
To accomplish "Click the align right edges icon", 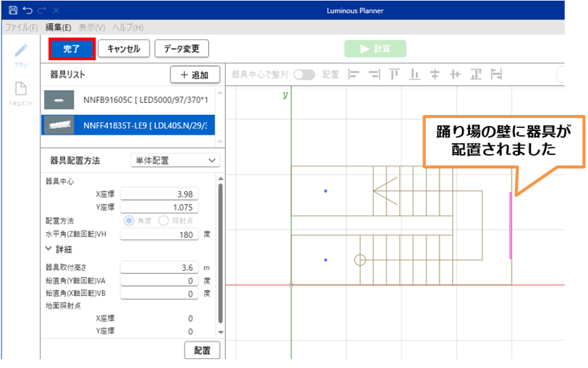I will click(374, 74).
